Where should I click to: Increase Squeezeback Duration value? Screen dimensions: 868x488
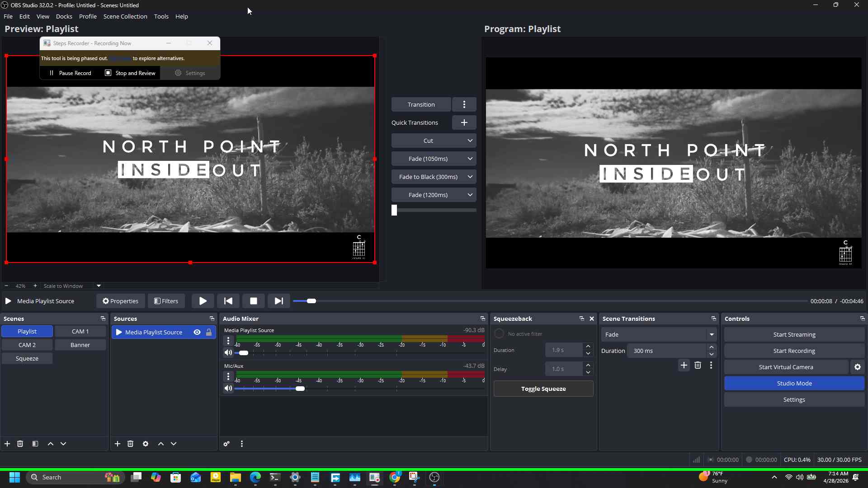pos(588,346)
